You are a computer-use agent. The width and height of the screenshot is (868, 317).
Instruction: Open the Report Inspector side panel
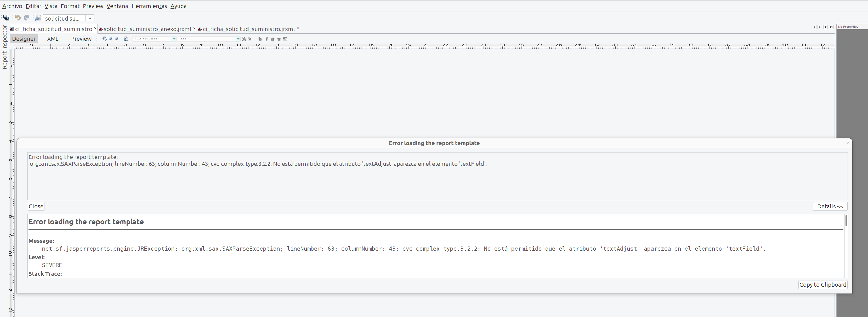point(4,47)
